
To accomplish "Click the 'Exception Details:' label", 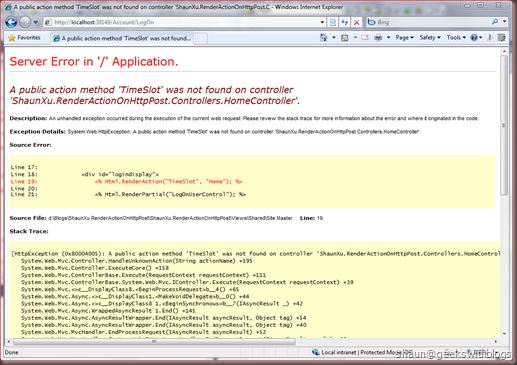I will tap(37, 132).
